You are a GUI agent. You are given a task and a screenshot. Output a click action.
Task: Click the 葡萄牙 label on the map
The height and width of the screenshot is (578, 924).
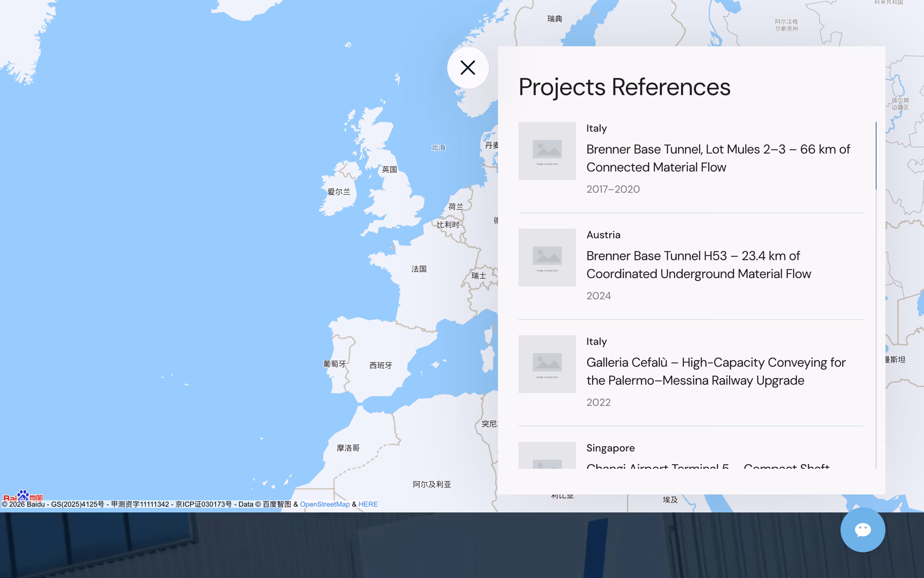pyautogui.click(x=334, y=364)
